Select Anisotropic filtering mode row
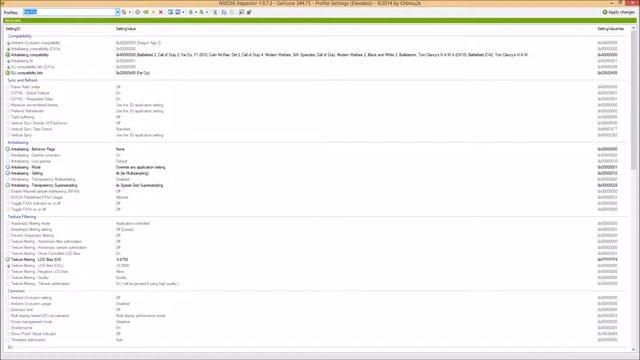The image size is (640, 360). coord(316,223)
